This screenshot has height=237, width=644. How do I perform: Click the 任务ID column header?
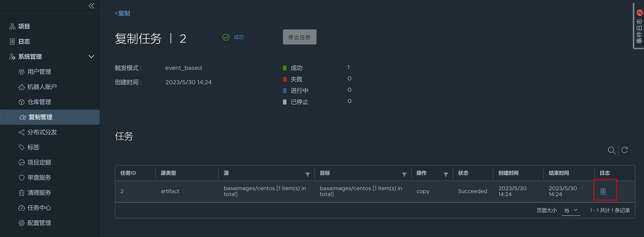coord(128,173)
